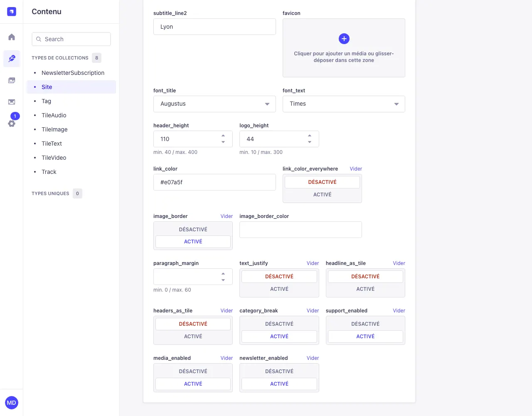Open the Content Manager feather icon

(x=12, y=59)
